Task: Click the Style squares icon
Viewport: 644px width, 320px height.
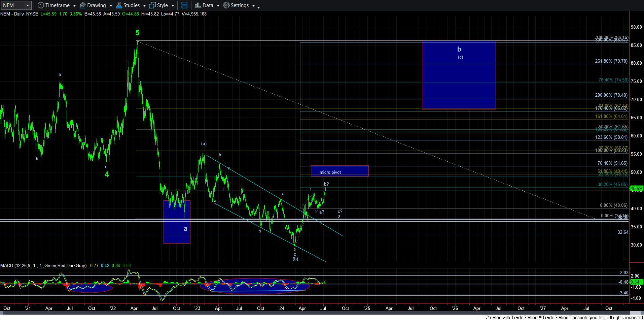Action: coord(152,5)
